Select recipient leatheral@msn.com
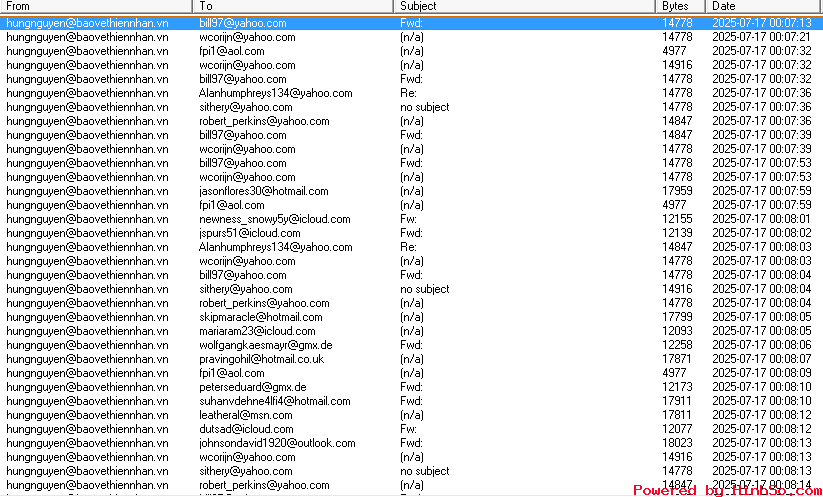Image resolution: width=823 pixels, height=497 pixels. 246,415
